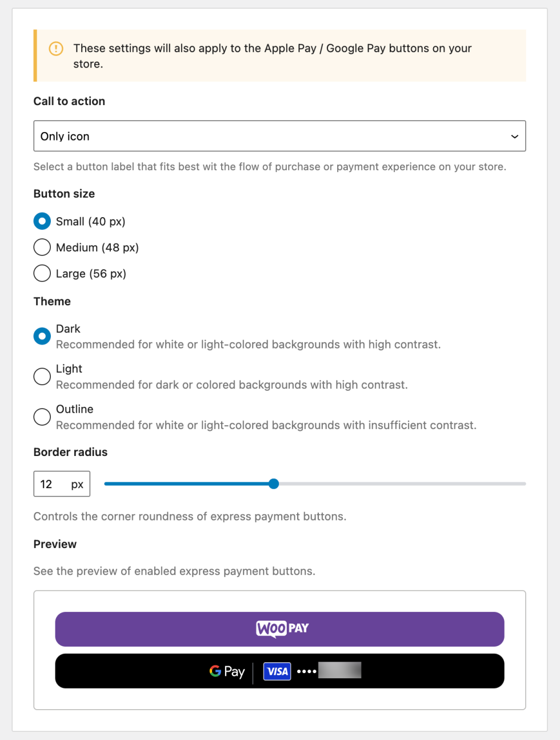Screen dimensions: 560x740
Task: Click the Border radius slider handle
Action: pyautogui.click(x=274, y=484)
